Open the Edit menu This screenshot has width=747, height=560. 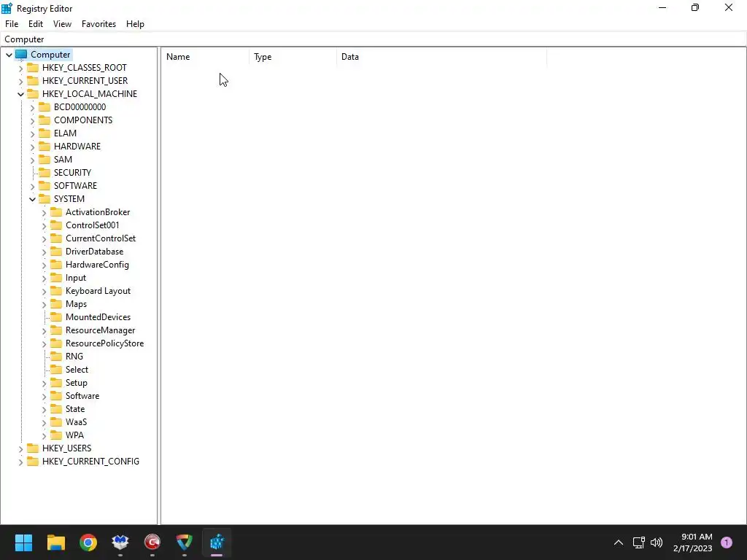[x=36, y=24]
